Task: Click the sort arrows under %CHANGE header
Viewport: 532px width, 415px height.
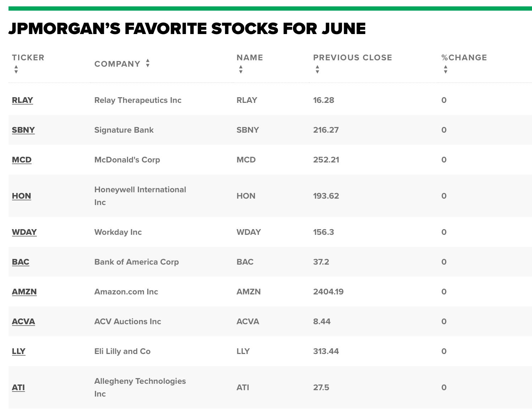Action: [445, 69]
